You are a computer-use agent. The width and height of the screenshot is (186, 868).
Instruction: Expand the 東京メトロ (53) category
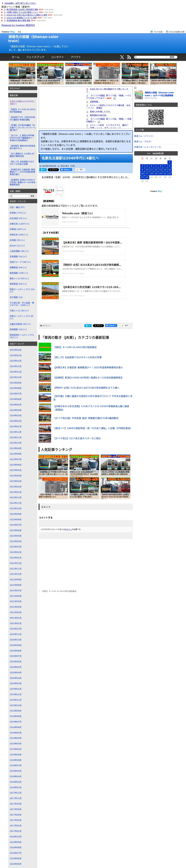coord(27,278)
